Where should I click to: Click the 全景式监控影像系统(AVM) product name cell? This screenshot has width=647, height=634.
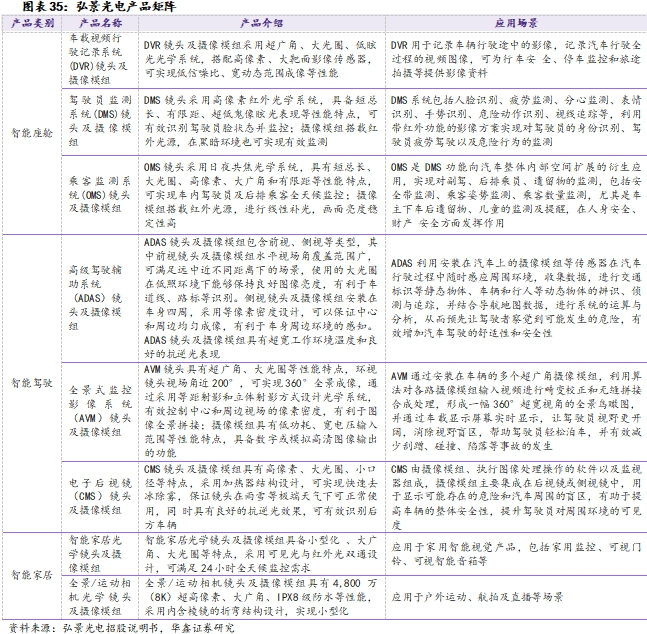[100, 411]
